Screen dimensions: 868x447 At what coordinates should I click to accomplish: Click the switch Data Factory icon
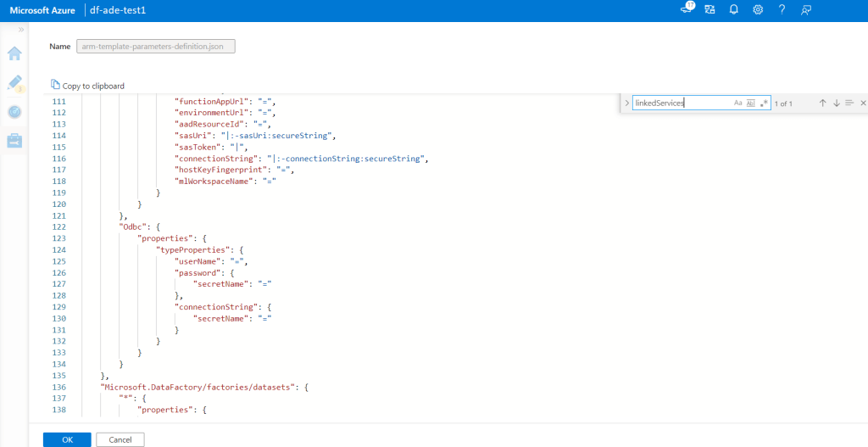point(709,10)
